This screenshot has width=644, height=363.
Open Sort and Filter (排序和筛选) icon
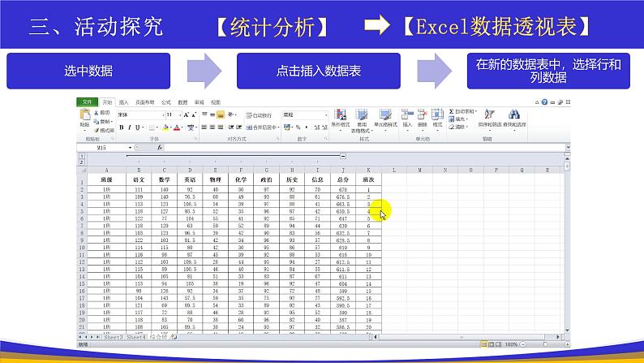tap(489, 115)
